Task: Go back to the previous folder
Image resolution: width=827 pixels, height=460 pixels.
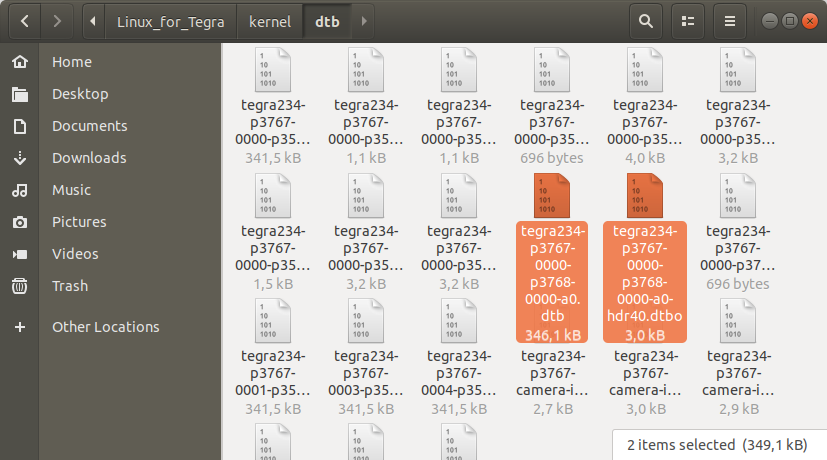Action: (24, 21)
